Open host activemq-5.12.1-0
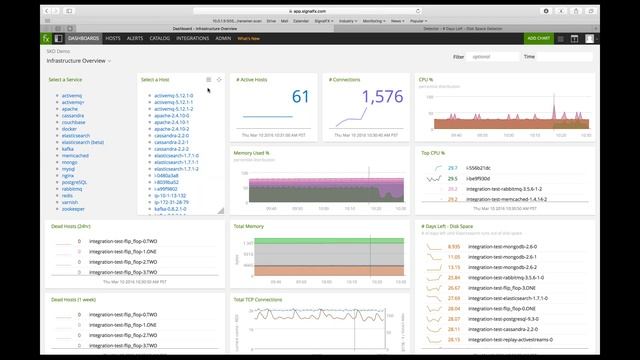Viewport: 640px width, 360px height. click(x=174, y=96)
